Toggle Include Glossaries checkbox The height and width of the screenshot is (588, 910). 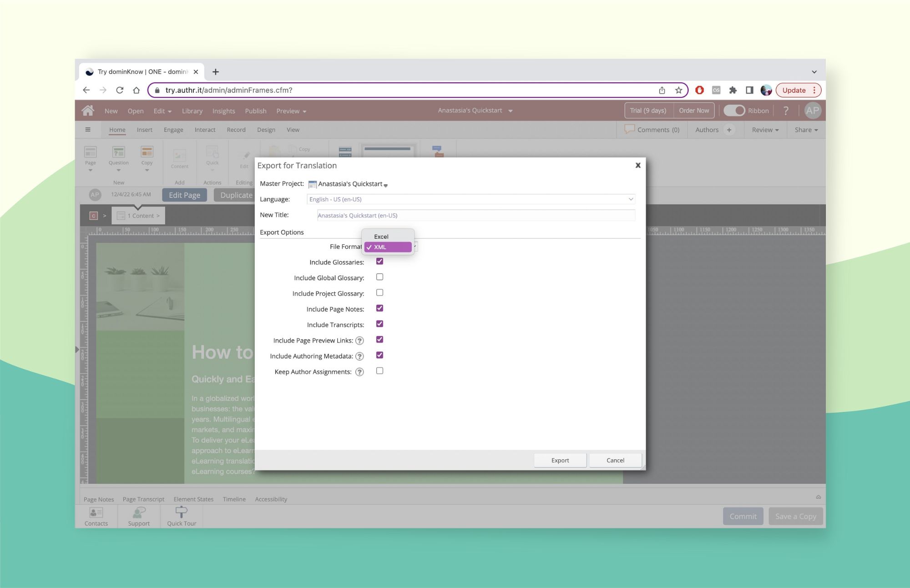379,261
